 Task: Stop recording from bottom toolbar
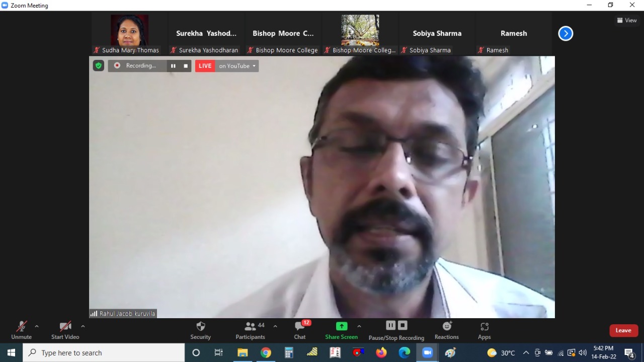403,325
